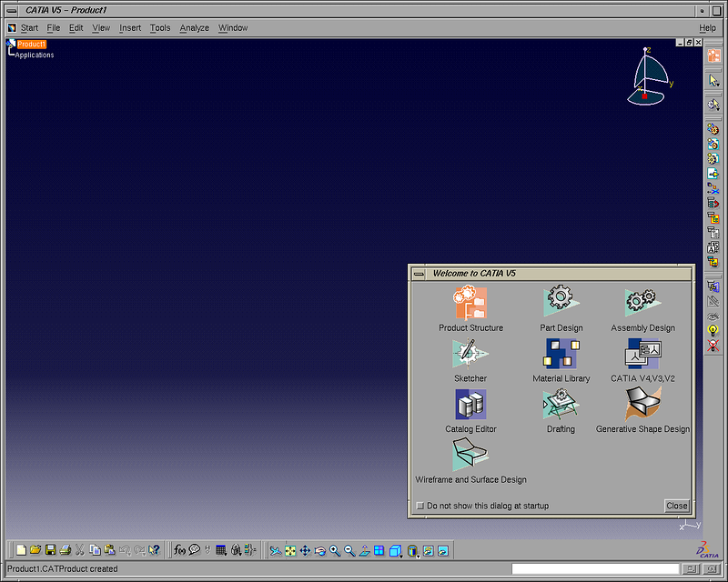Select the Drafting workbench icon
This screenshot has width=728, height=582.
point(561,404)
